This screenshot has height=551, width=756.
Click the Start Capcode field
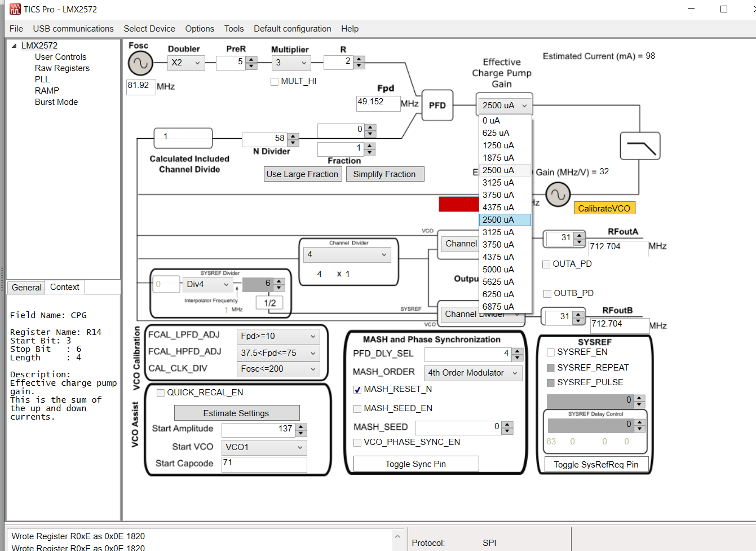264,464
